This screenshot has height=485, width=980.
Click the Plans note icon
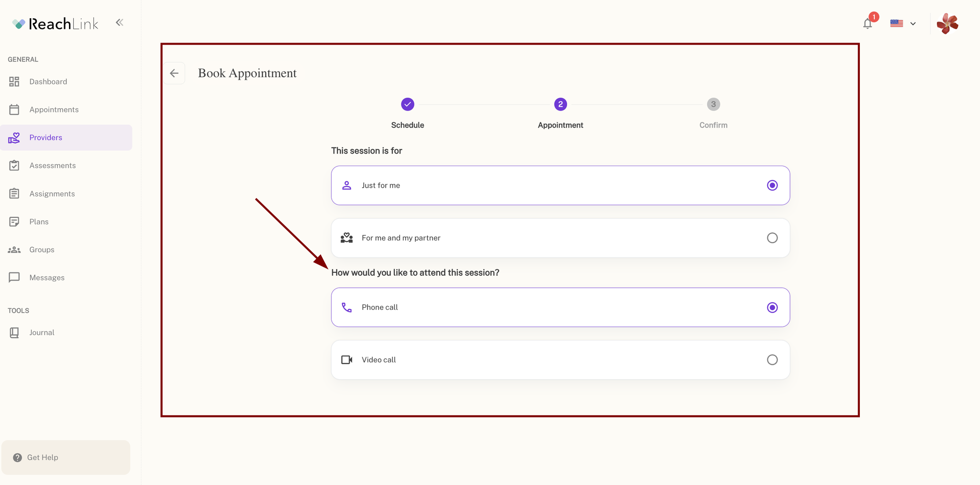(14, 222)
